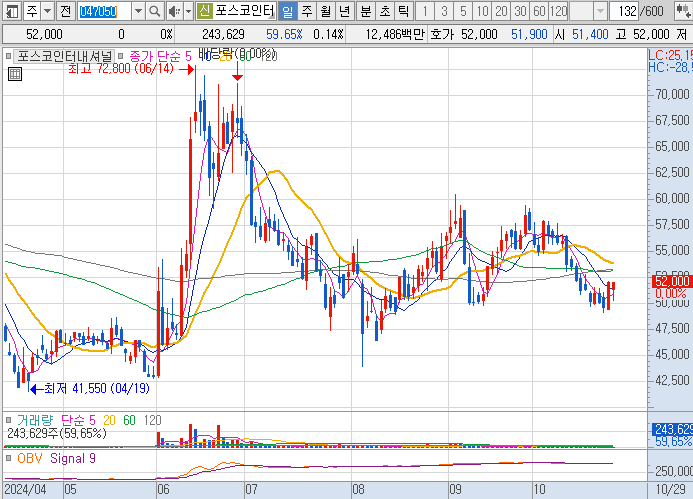Select the 일 daily chart period

point(288,11)
